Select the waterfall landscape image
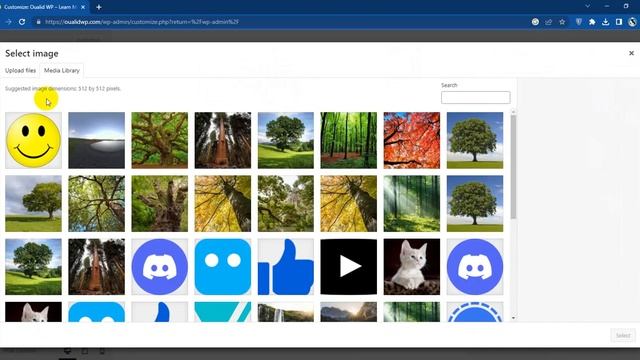Screen dimensions: 640x360 (x=286, y=312)
